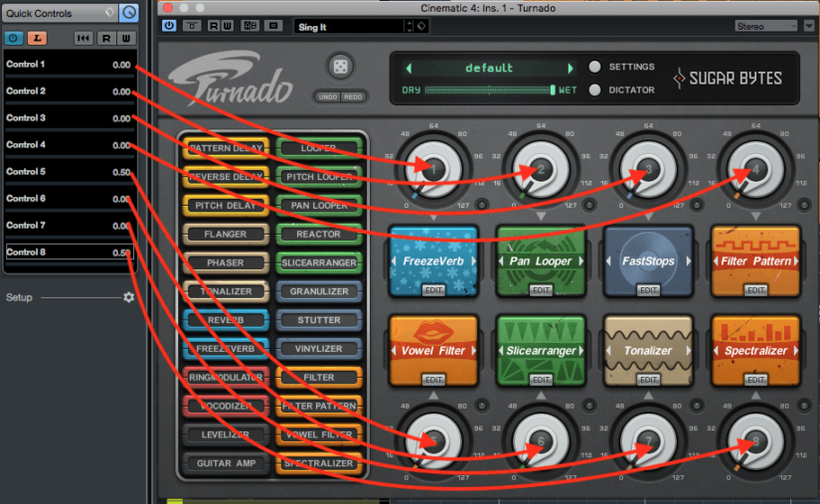Click the small button above knob 6

pos(589,406)
